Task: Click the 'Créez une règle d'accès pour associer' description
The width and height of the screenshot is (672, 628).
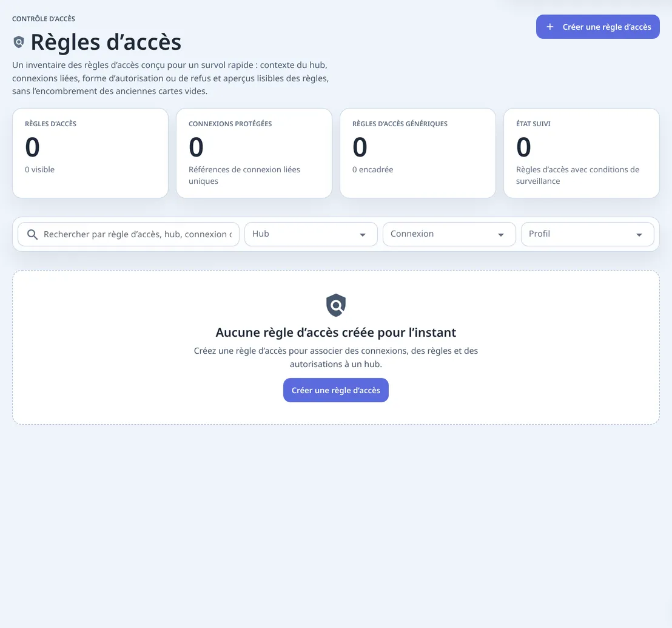Action: tap(336, 357)
